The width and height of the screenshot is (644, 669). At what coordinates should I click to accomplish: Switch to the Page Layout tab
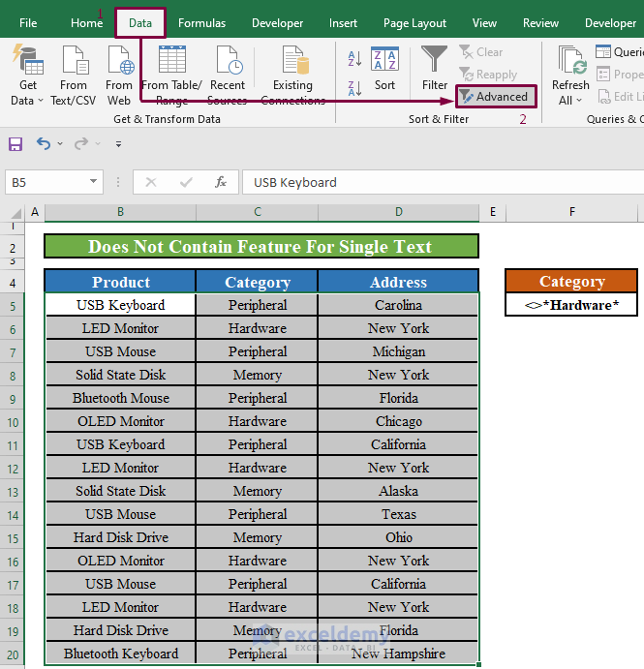coord(414,23)
